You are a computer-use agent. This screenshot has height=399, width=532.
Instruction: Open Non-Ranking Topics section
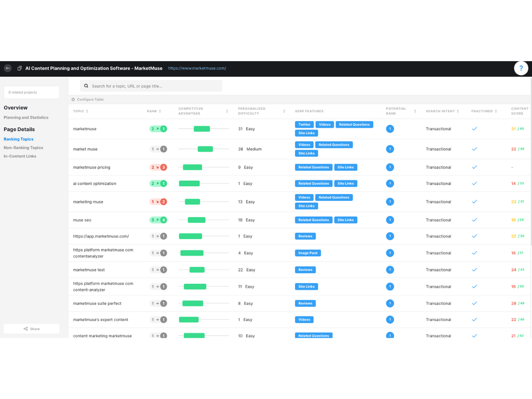[23, 148]
